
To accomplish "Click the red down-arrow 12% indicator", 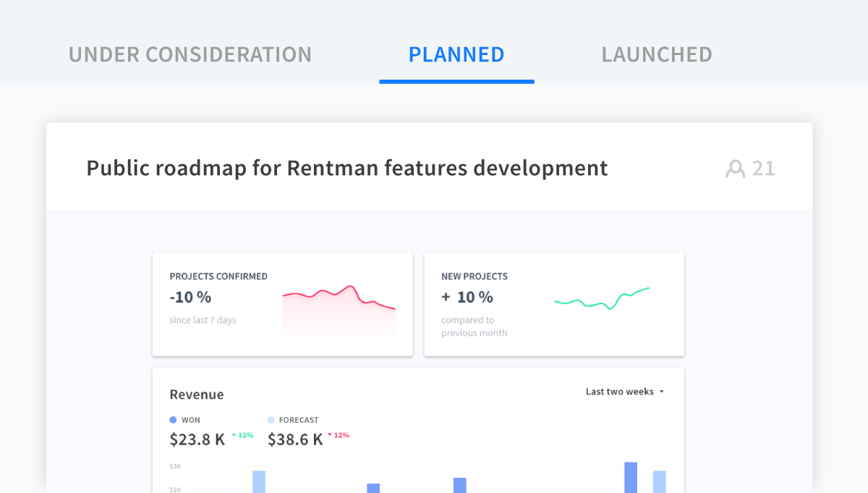I will coord(339,435).
